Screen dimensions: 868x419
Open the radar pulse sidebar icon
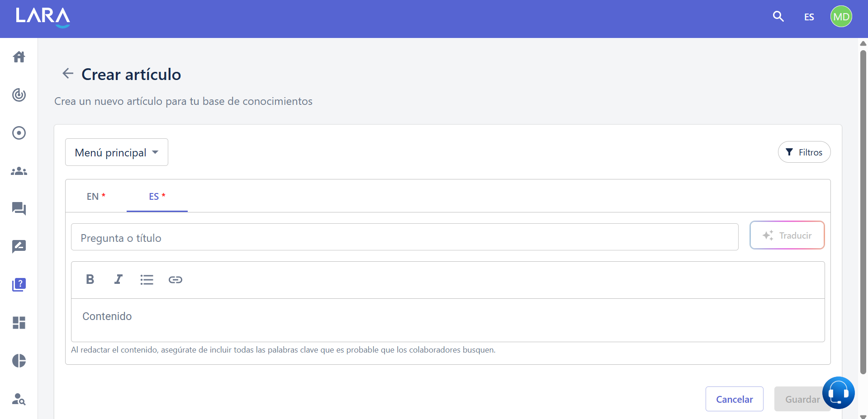tap(19, 95)
